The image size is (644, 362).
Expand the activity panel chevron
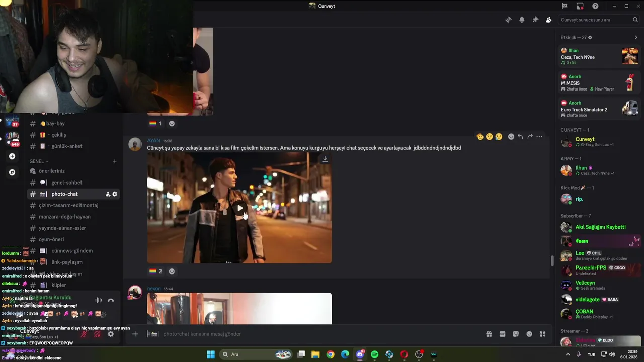tap(636, 37)
